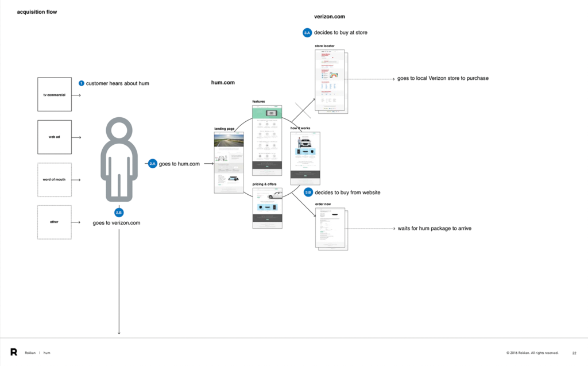Click the 2016 Rokkan copyright notice
This screenshot has width=588, height=366.
[x=532, y=353]
